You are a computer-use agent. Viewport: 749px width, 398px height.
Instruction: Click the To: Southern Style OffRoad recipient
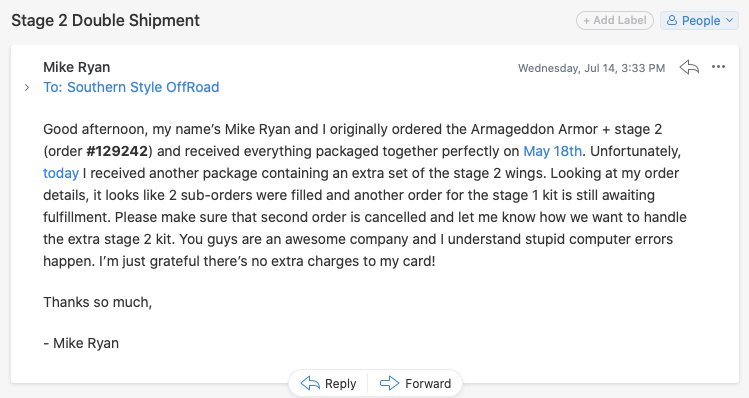coord(131,87)
